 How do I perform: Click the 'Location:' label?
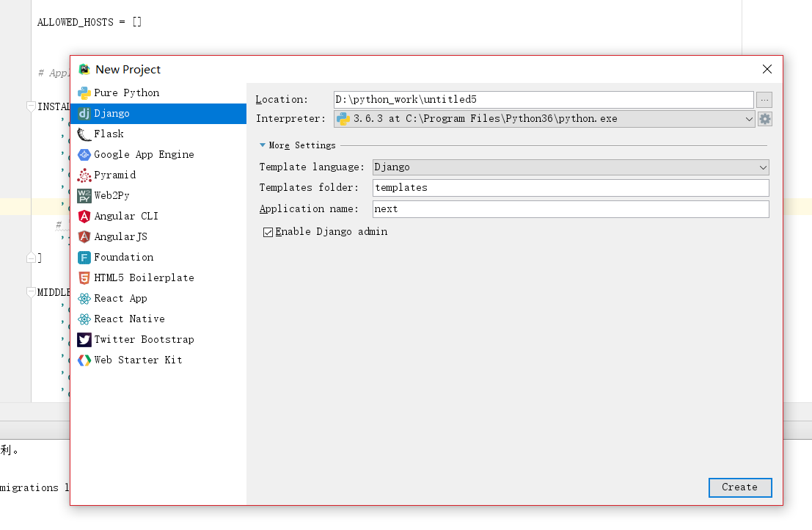coord(282,100)
